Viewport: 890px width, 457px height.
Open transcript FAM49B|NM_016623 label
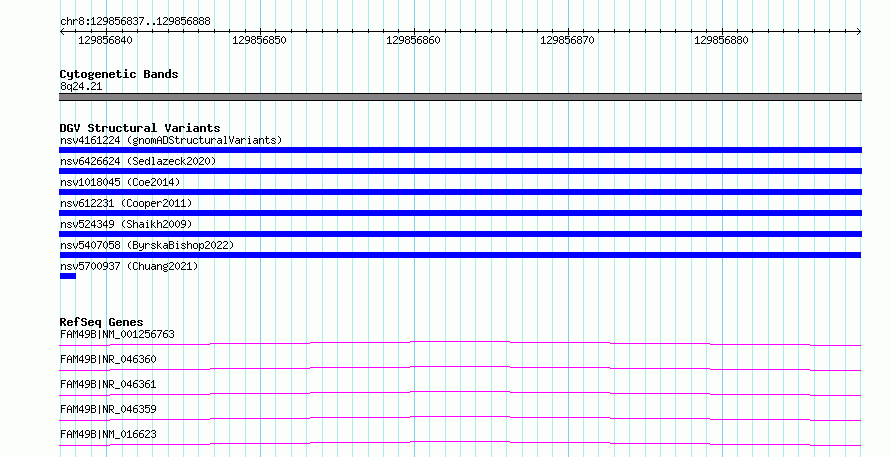[x=108, y=434]
